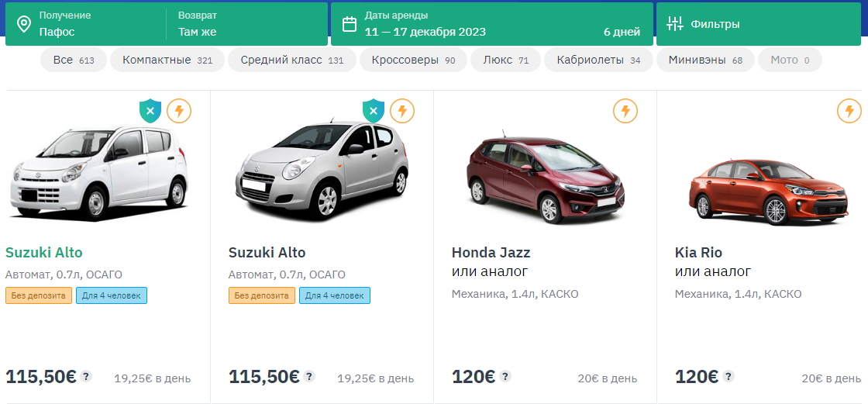The height and width of the screenshot is (404, 868).
Task: Select the Компактные category tab
Action: (167, 60)
